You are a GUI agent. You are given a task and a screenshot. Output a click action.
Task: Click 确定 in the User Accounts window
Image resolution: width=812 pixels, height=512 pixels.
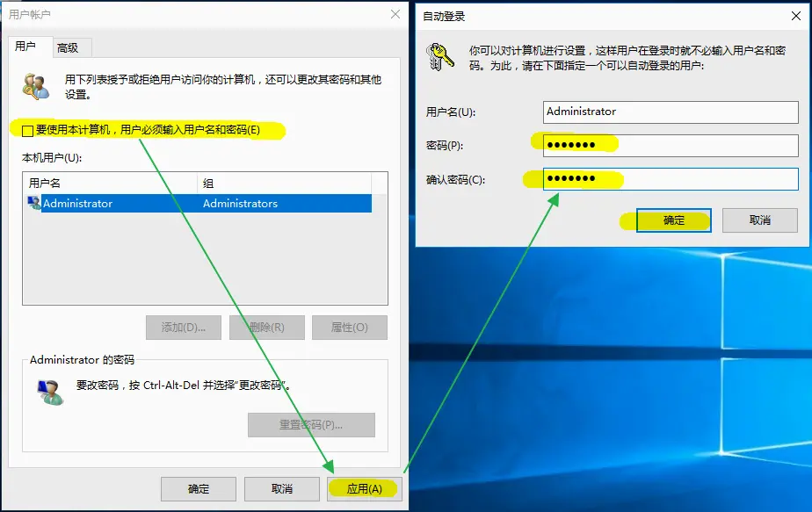click(199, 488)
